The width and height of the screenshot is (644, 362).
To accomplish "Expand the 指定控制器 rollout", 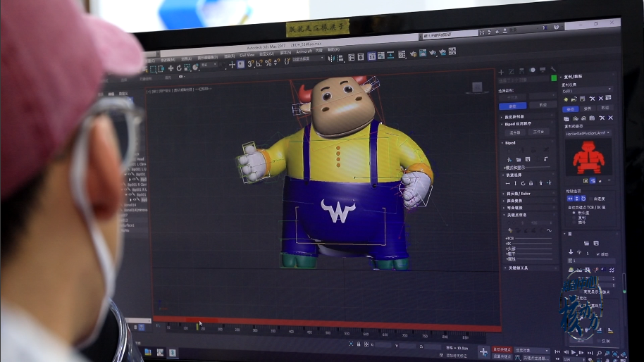I will coord(514,117).
